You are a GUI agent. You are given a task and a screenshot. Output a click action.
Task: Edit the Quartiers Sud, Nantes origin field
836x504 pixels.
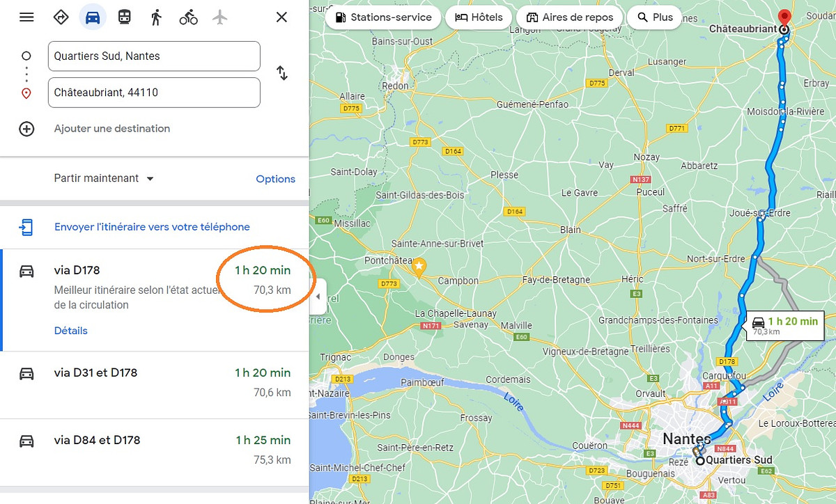(x=154, y=56)
